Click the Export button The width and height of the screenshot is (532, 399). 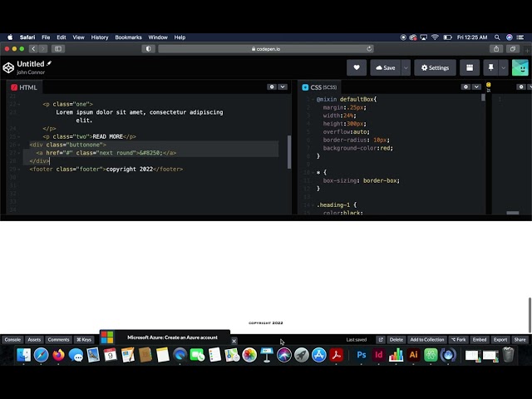point(500,339)
